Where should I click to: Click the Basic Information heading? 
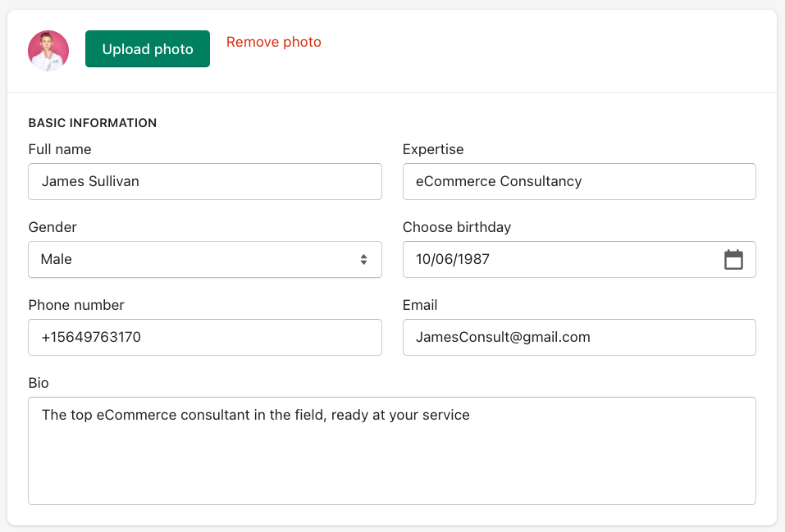tap(93, 123)
